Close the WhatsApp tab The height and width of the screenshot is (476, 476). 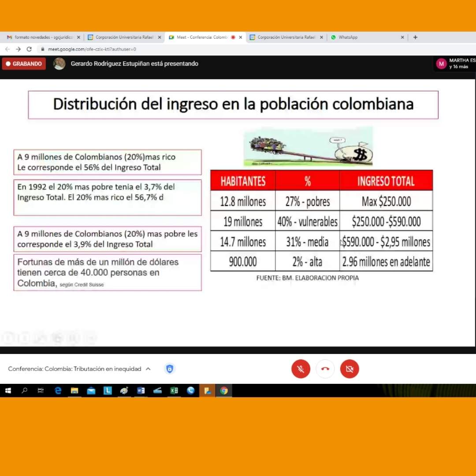[x=402, y=37]
